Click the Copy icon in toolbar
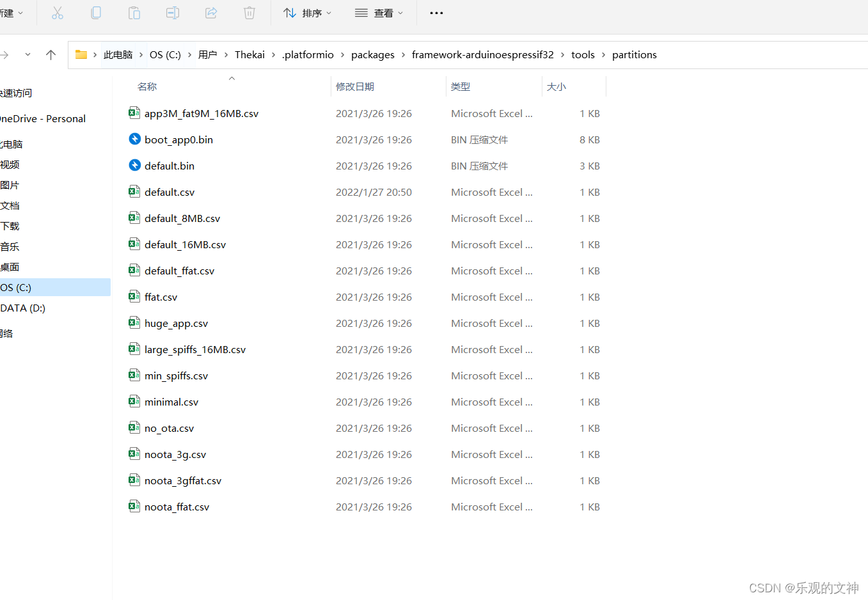Viewport: 868px width, 600px height. pyautogui.click(x=96, y=13)
